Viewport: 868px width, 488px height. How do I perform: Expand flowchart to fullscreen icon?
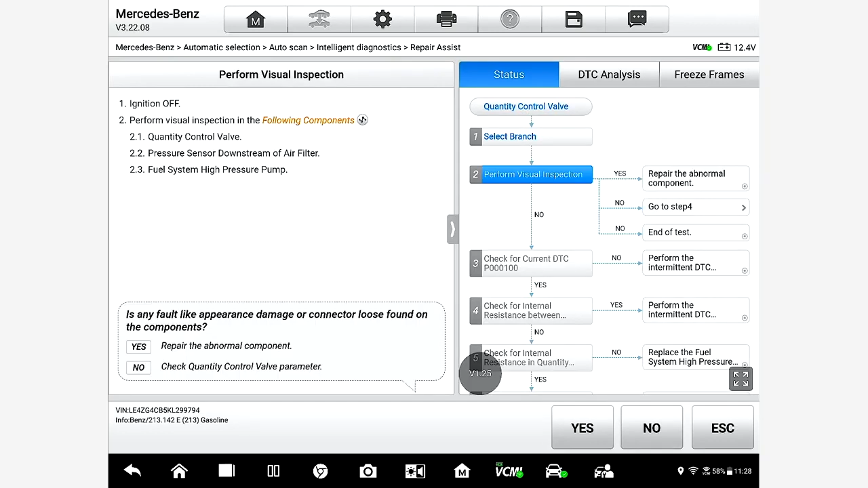click(x=741, y=379)
